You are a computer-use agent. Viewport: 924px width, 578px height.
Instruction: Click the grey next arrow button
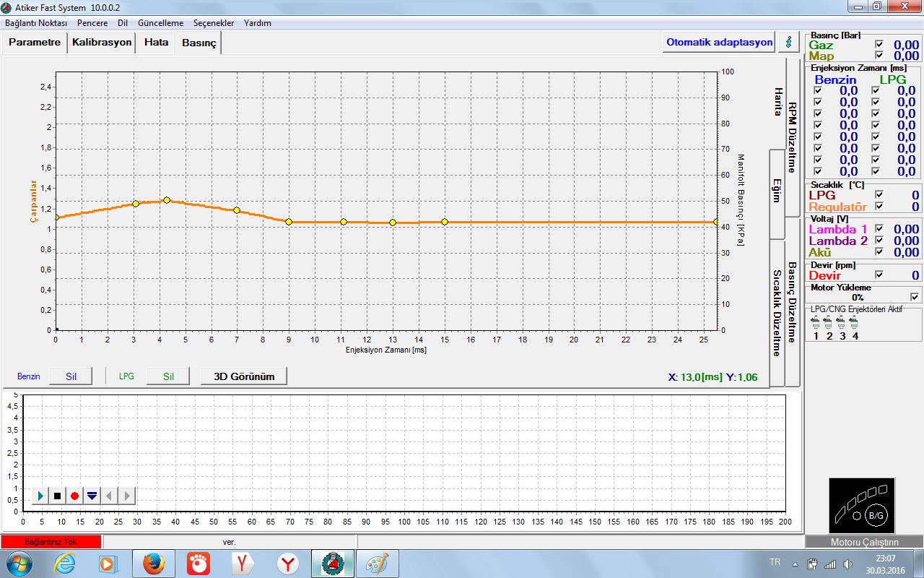click(x=127, y=496)
